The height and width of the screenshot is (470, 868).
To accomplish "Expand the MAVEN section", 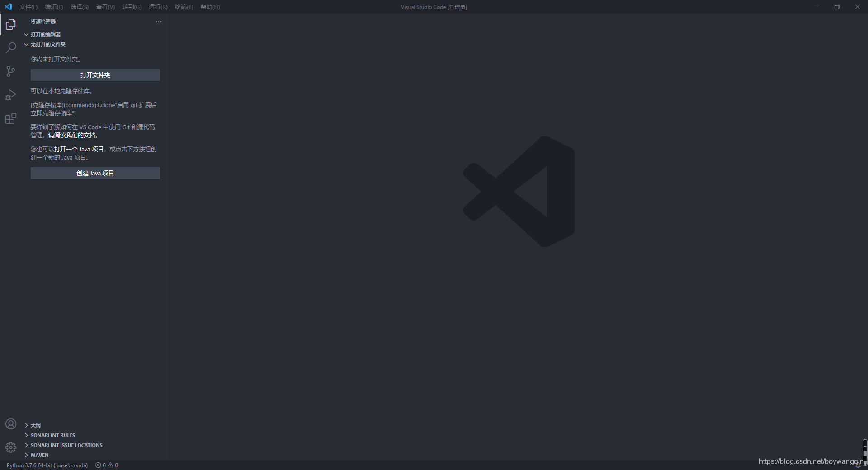I will pyautogui.click(x=96, y=455).
